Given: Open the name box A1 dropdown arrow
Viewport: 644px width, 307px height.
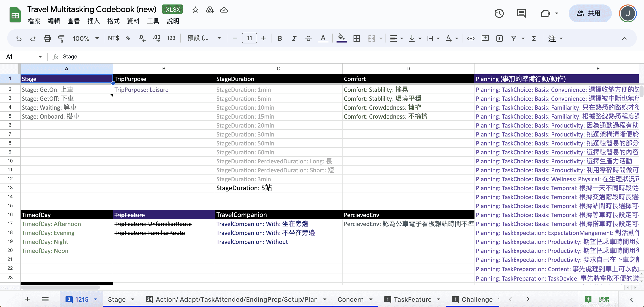Looking at the screenshot, I should (40, 57).
